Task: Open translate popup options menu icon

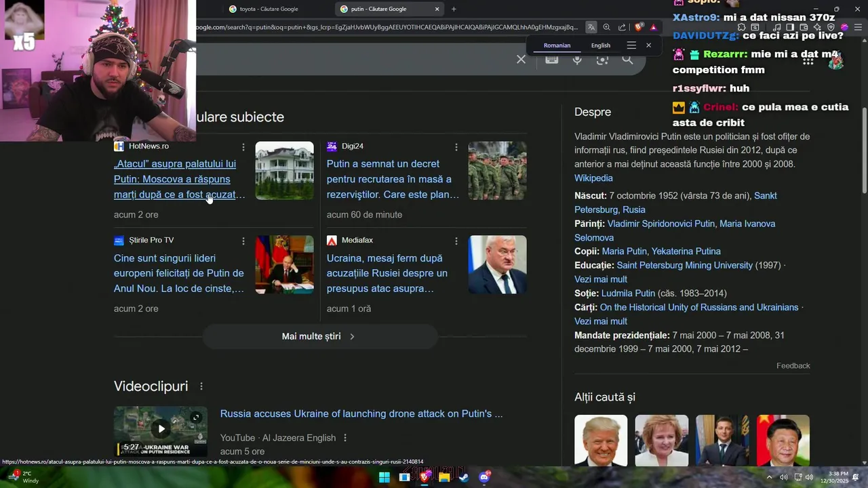Action: click(631, 45)
